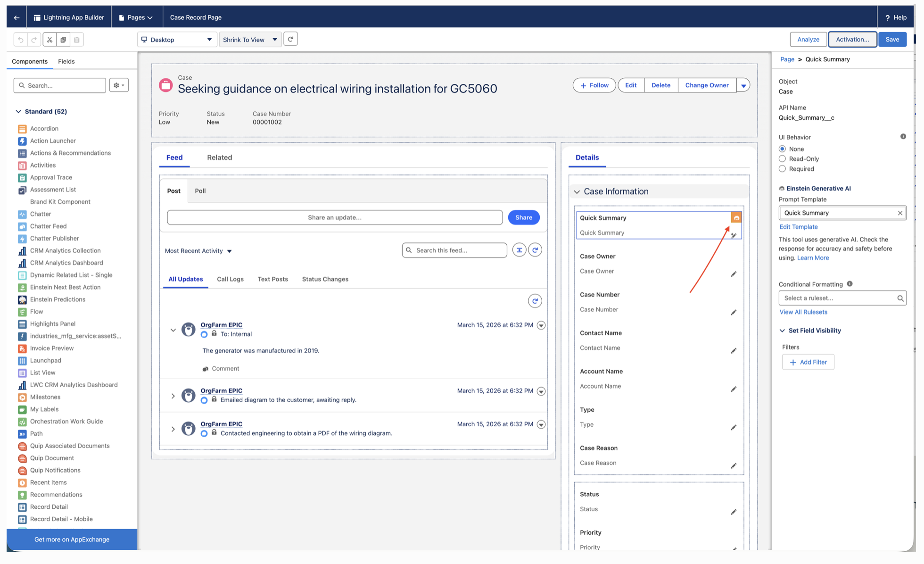Collapse the Case Information section
The image size is (924, 564).
click(x=577, y=191)
